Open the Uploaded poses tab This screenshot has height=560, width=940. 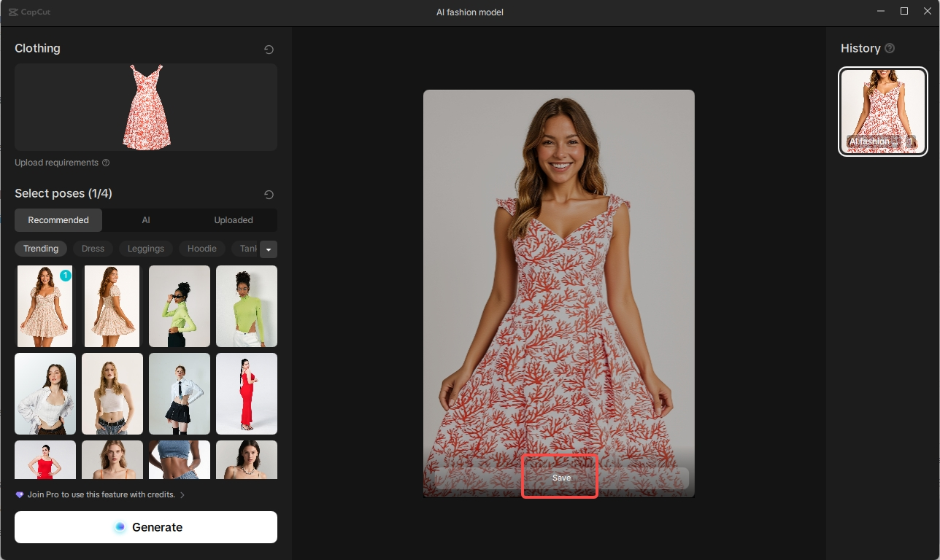click(x=233, y=219)
